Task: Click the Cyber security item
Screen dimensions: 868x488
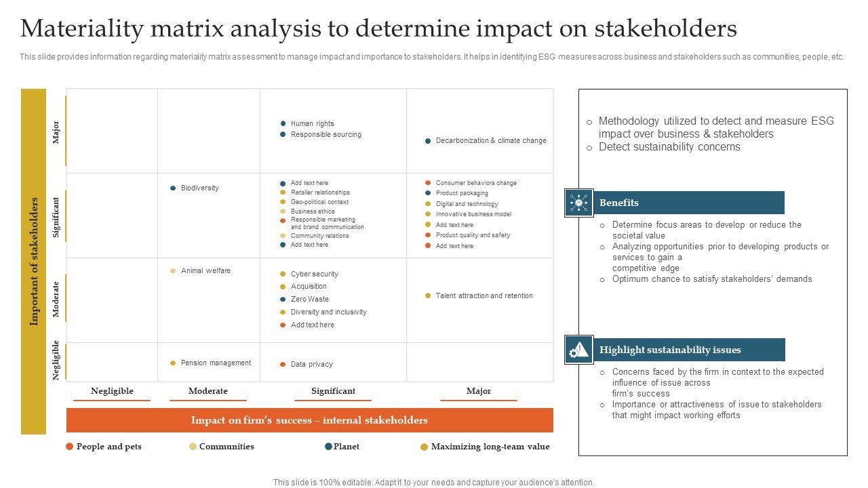Action: tap(314, 274)
